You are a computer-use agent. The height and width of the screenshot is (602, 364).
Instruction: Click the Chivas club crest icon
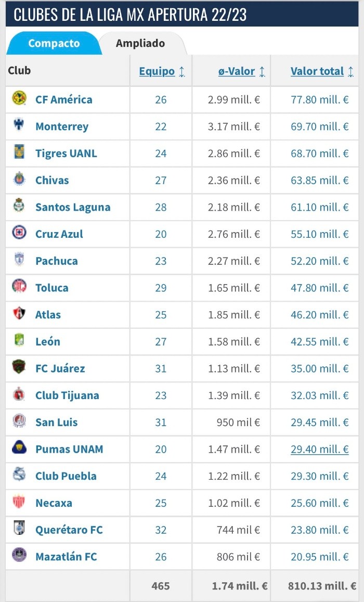(19, 180)
